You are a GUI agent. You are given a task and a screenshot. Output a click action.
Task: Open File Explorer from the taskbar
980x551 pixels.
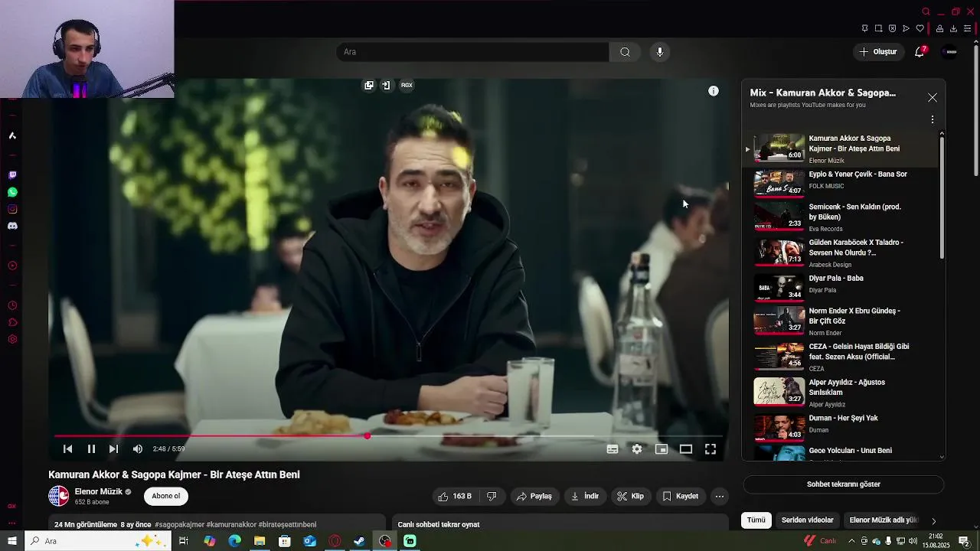pyautogui.click(x=260, y=541)
